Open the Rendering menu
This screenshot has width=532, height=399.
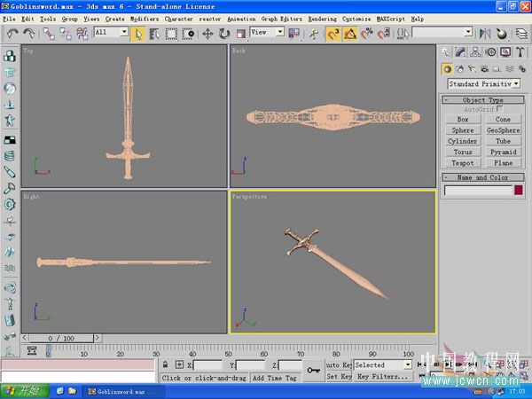(323, 19)
